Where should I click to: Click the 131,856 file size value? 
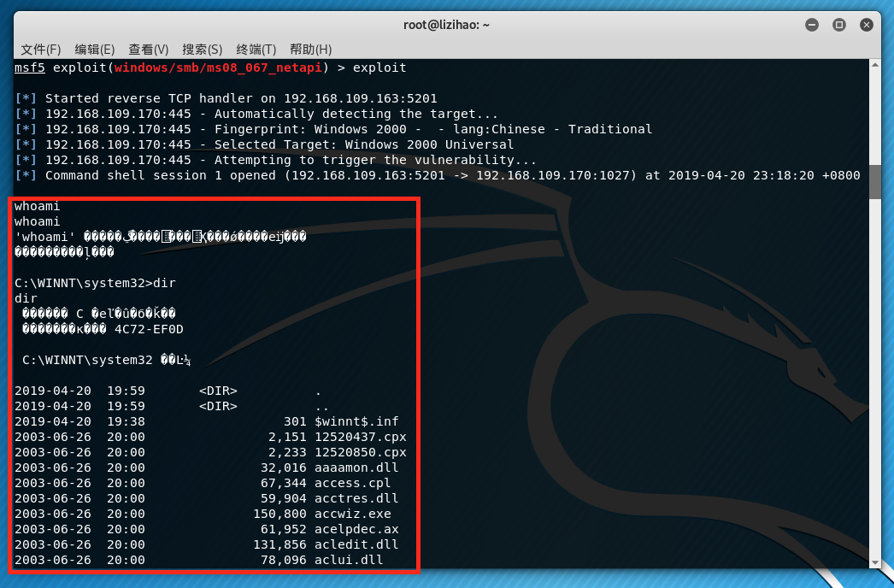280,545
